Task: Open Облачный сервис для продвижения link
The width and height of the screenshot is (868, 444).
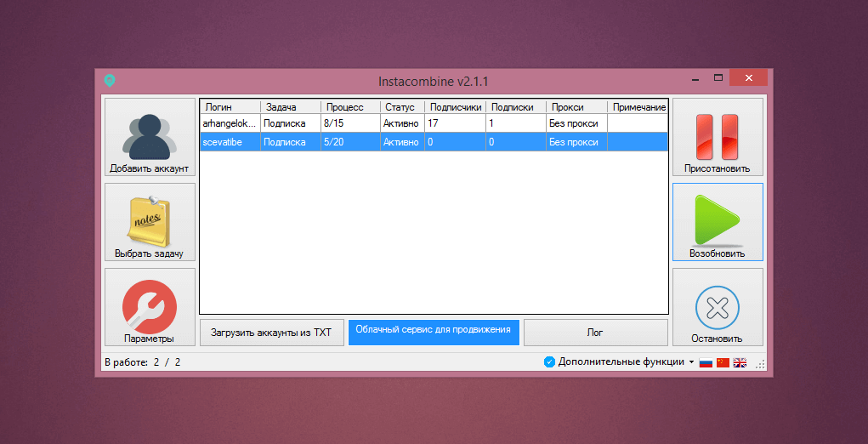Action: [x=434, y=333]
